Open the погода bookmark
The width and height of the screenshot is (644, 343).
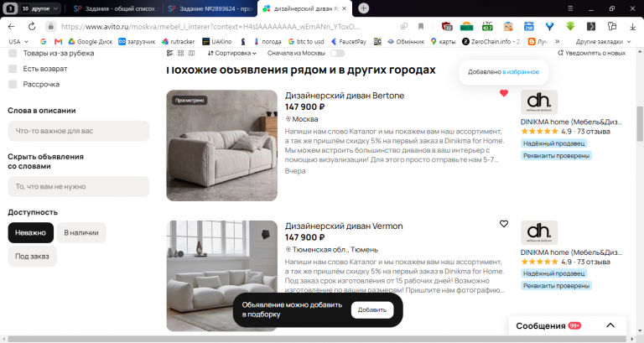pyautogui.click(x=267, y=41)
